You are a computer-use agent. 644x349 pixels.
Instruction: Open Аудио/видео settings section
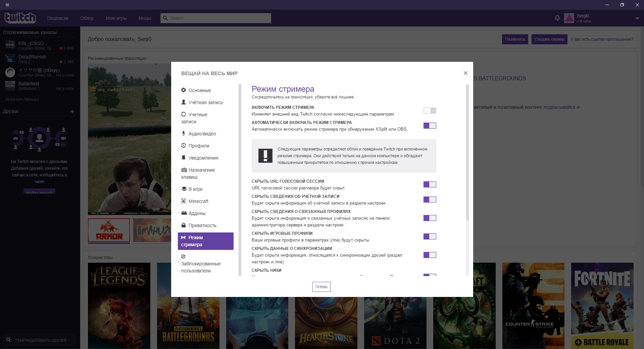tap(205, 134)
